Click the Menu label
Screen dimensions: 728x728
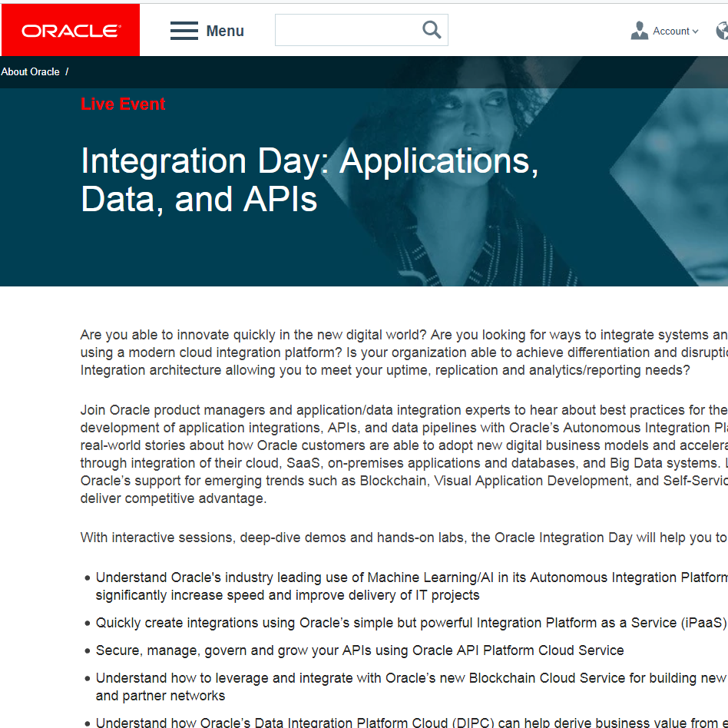click(225, 31)
